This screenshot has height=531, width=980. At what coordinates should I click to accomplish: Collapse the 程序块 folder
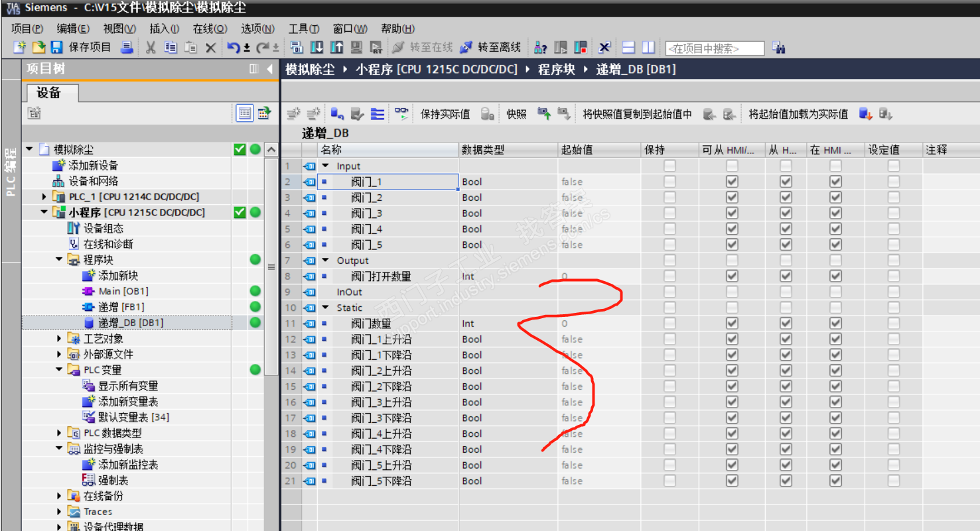(60, 260)
